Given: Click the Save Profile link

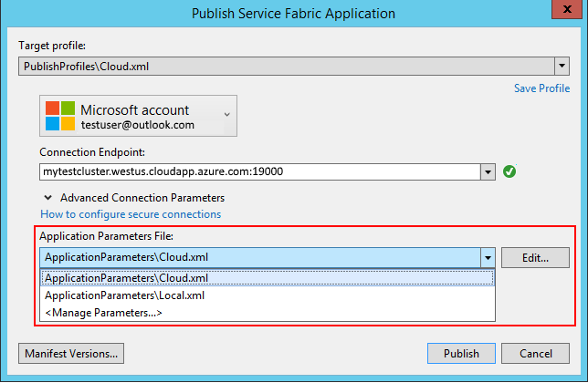Looking at the screenshot, I should [x=541, y=88].
